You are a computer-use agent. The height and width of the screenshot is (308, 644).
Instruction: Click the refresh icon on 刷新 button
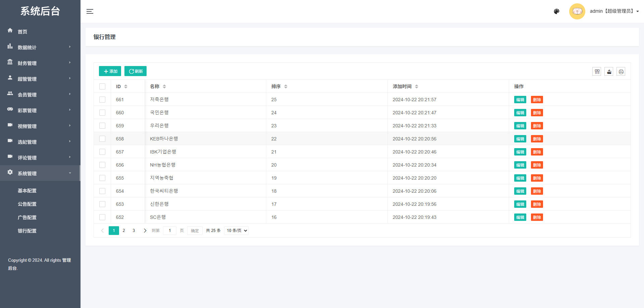[x=131, y=71]
